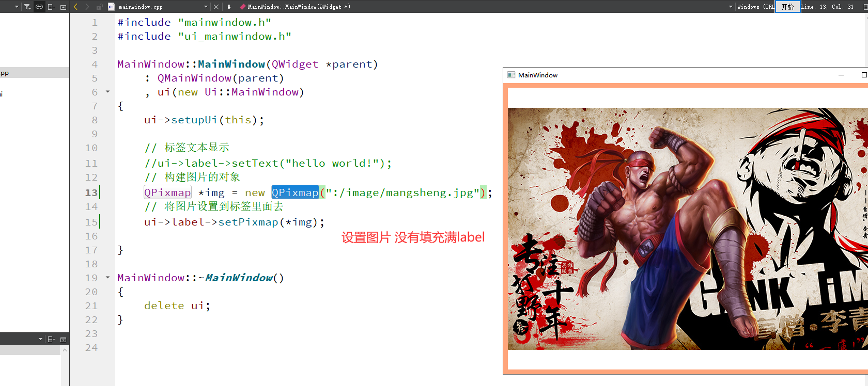Click the selected sidebar row ending in 'pp'
Image resolution: width=868 pixels, height=386 pixels.
[x=35, y=73]
